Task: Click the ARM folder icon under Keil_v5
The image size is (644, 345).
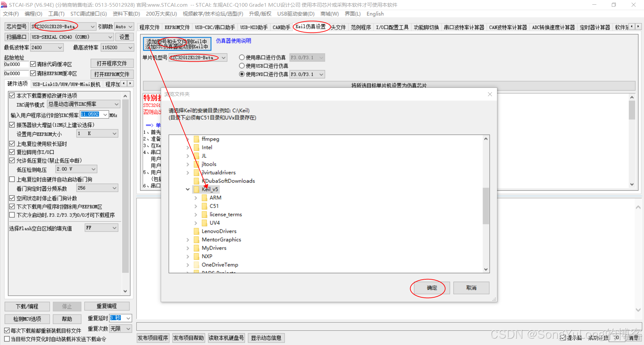Action: [205, 198]
